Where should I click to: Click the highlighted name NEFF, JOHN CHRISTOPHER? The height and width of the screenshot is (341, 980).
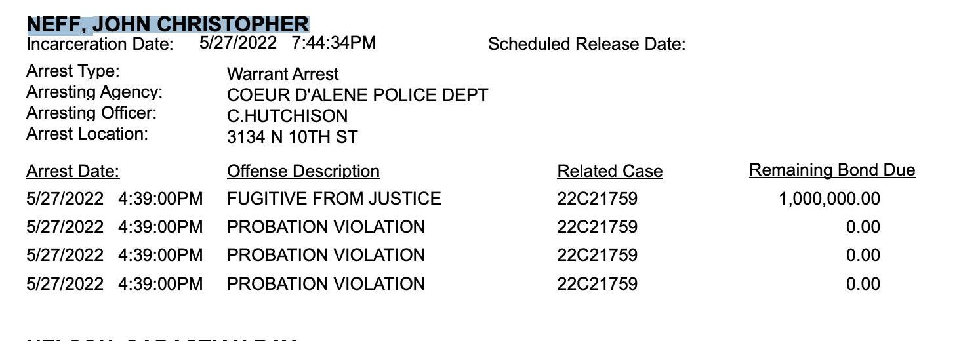point(167,24)
